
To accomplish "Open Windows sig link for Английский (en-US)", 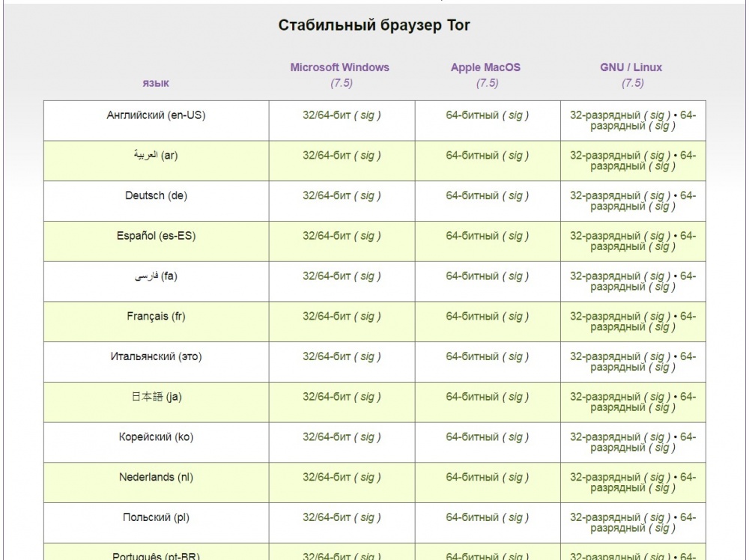I will [x=367, y=115].
